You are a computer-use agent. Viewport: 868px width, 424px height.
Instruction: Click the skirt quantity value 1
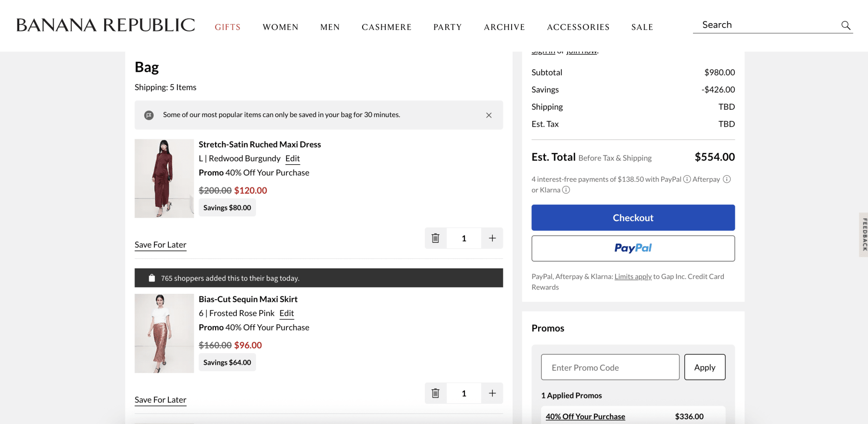pyautogui.click(x=464, y=393)
